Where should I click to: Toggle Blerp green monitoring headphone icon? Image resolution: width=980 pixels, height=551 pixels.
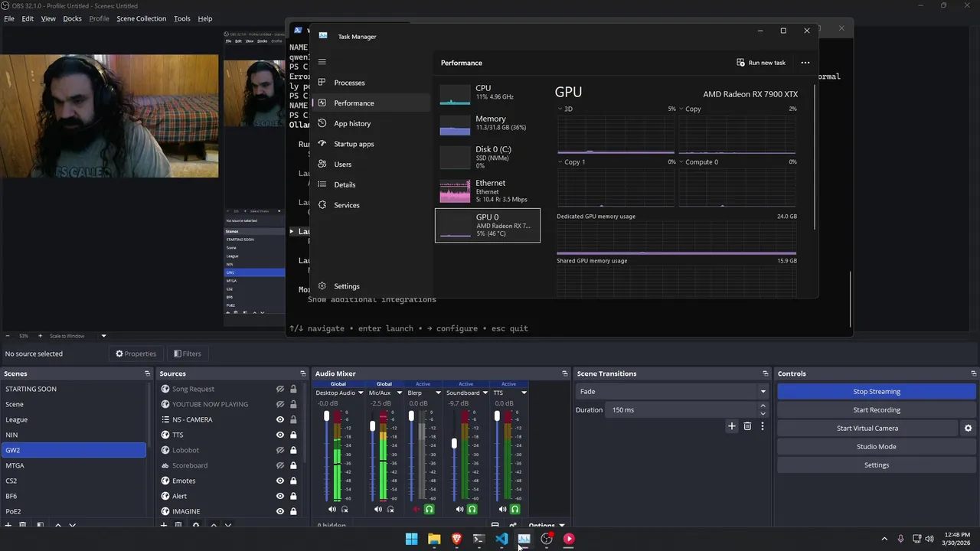tap(429, 509)
